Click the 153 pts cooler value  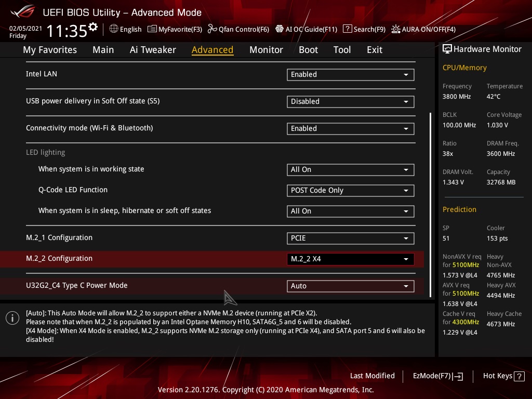(x=497, y=238)
